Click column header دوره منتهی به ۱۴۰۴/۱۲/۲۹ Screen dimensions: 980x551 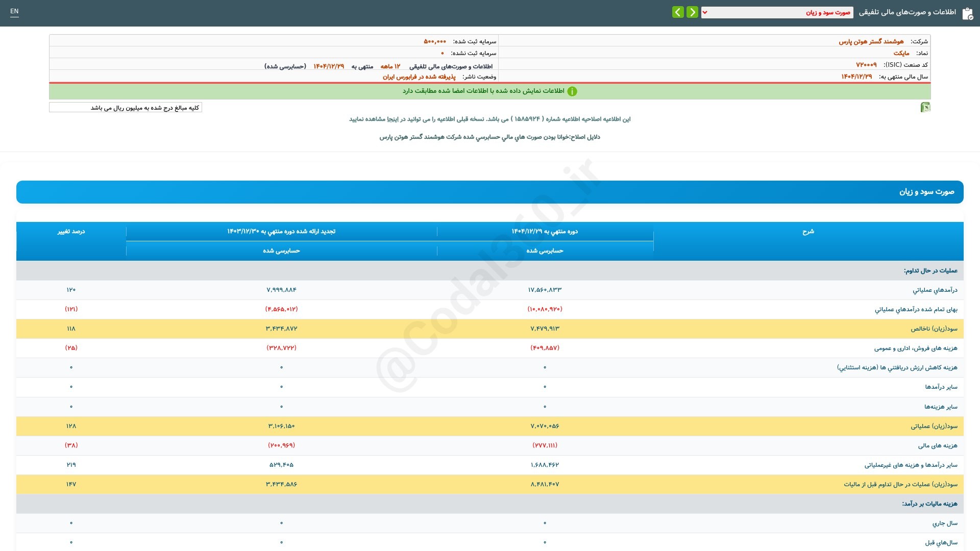545,232
